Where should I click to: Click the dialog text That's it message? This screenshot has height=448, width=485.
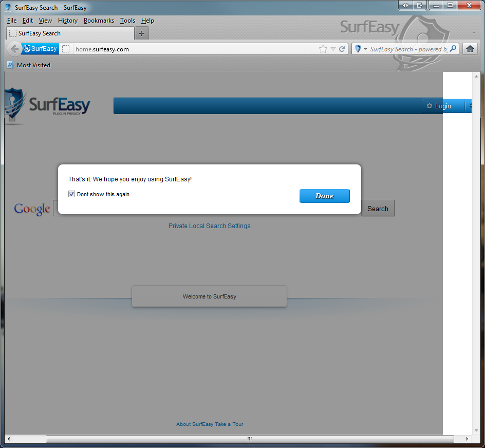coord(130,179)
